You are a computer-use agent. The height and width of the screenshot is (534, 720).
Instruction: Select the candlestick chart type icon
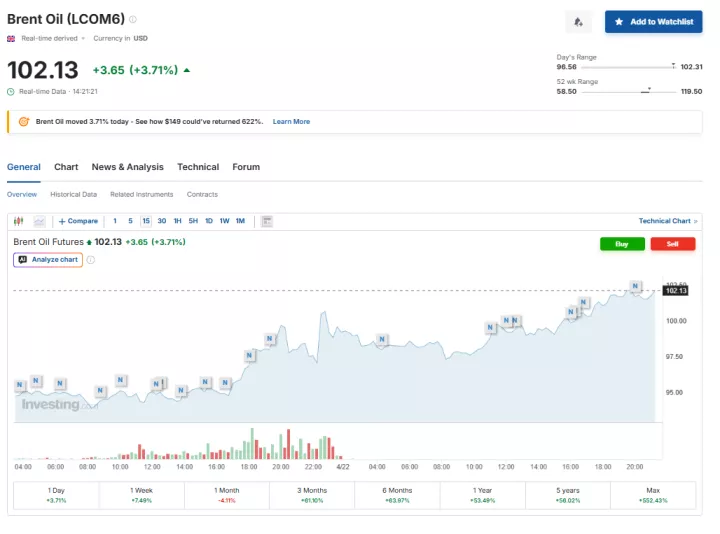pos(20,221)
